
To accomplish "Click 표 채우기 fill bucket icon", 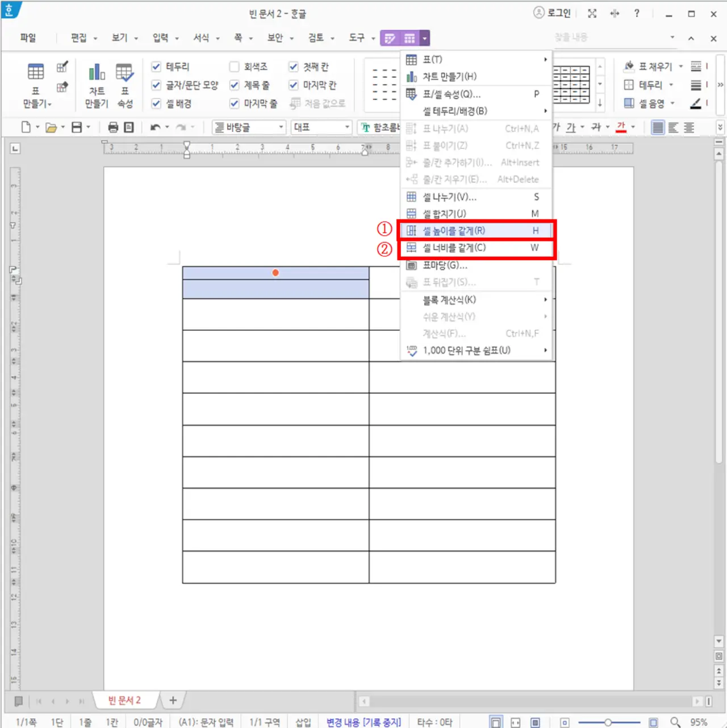I will click(x=629, y=66).
